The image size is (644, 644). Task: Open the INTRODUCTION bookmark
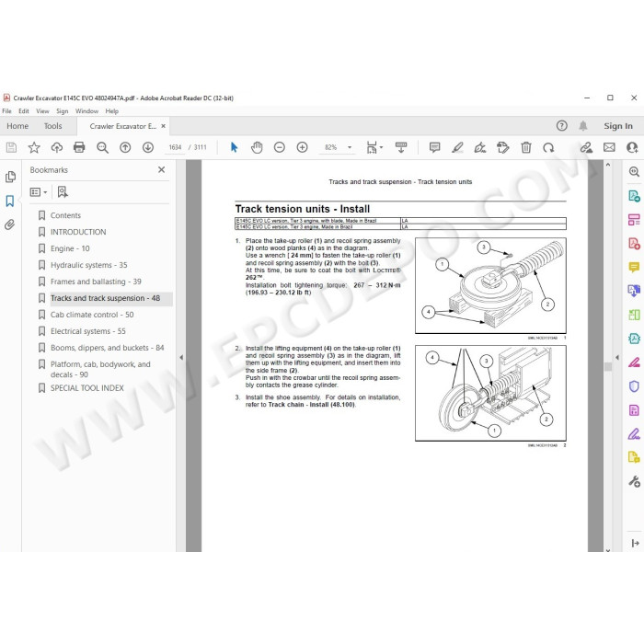78,232
